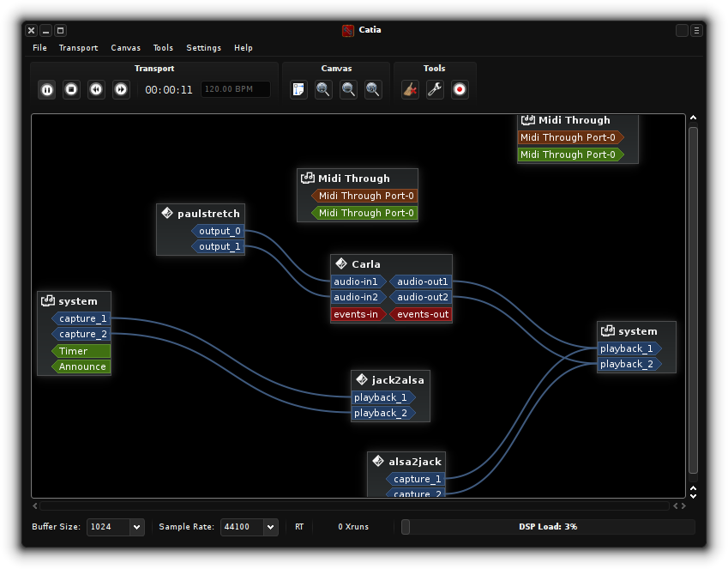Image resolution: width=728 pixels, height=569 pixels.
Task: Click system capture hardware icon
Action: 48,300
